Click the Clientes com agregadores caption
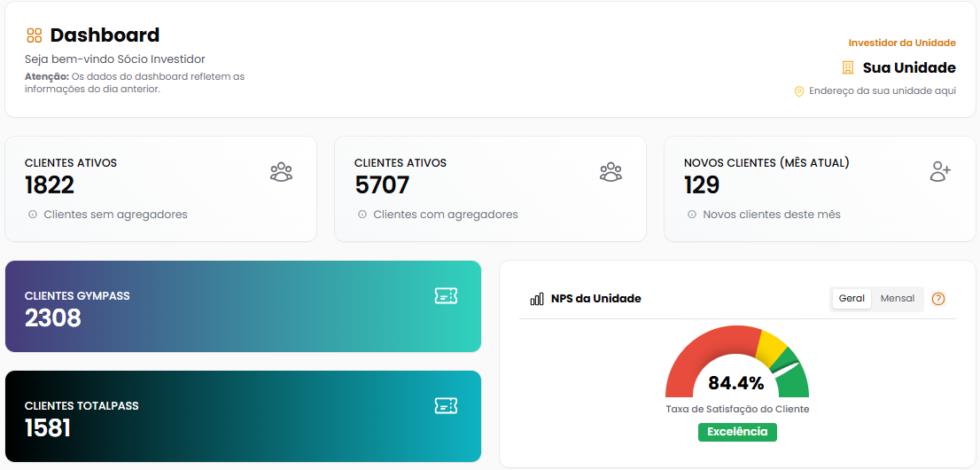The image size is (980, 470). 446,215
